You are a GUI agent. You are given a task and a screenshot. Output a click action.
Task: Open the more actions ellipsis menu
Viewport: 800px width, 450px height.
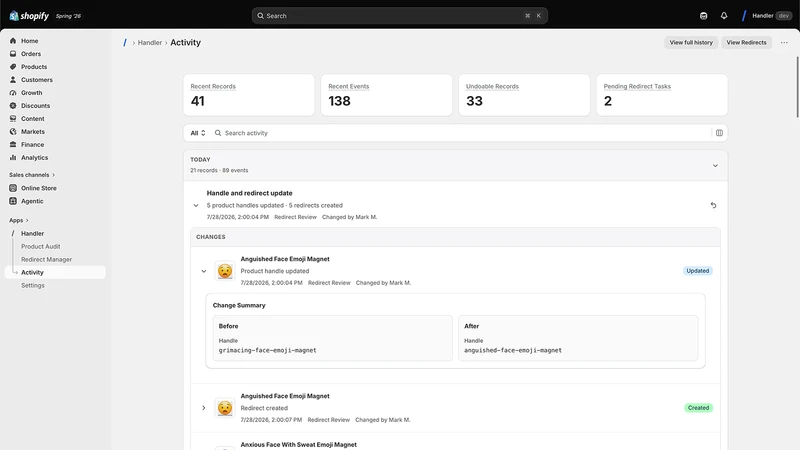784,42
